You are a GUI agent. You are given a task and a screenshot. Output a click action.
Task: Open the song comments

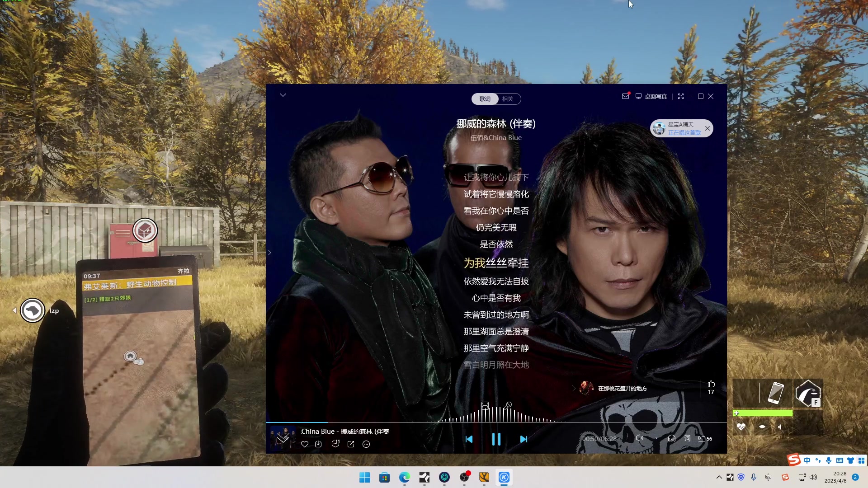point(335,444)
